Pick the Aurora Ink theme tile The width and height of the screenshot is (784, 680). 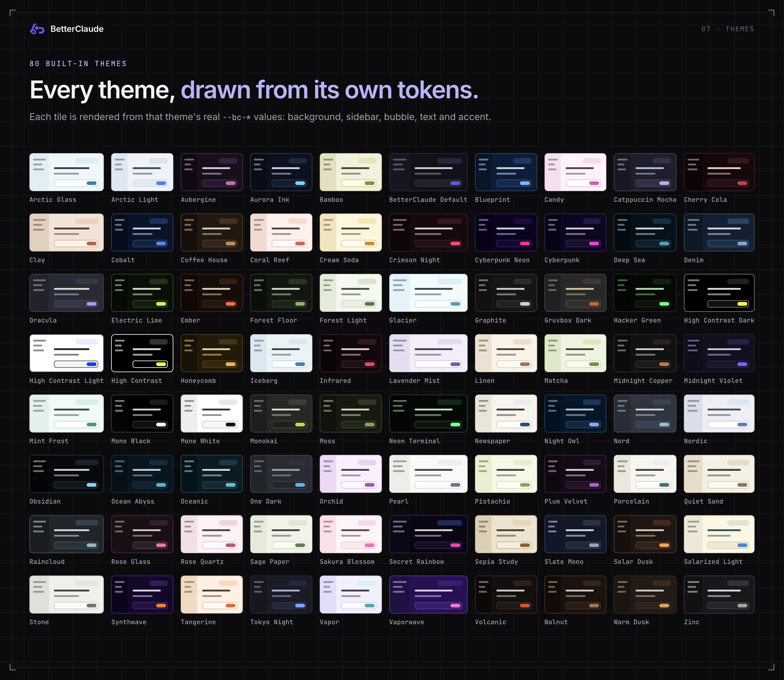pos(281,172)
